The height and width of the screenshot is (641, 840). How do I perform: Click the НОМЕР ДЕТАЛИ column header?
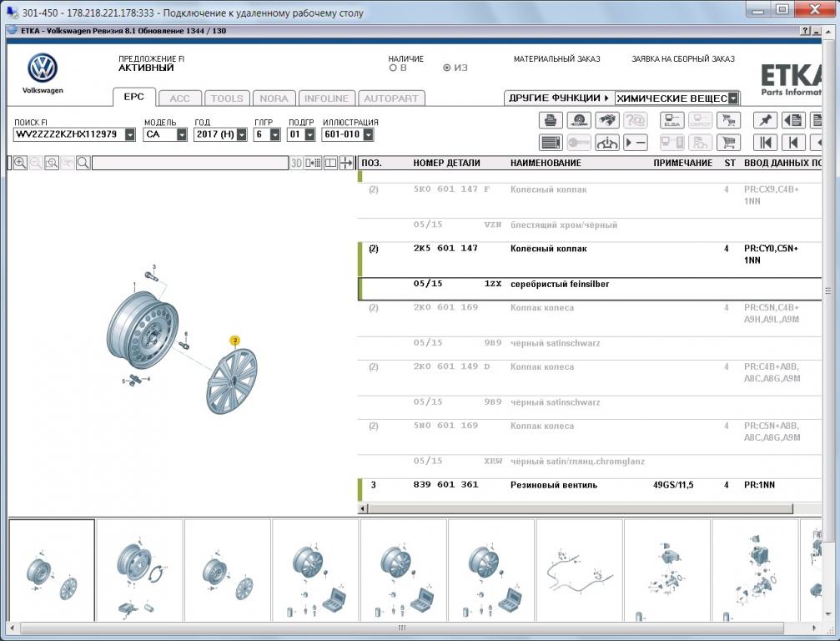[x=446, y=163]
